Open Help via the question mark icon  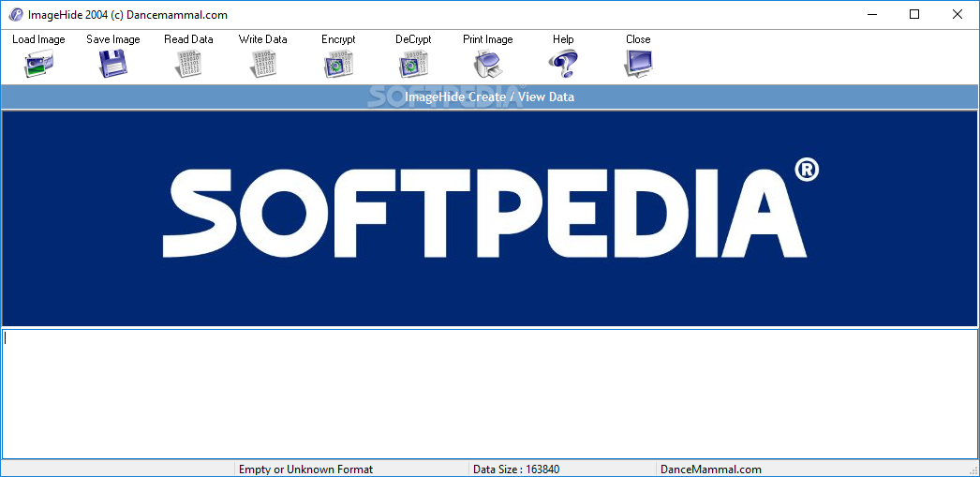point(563,64)
